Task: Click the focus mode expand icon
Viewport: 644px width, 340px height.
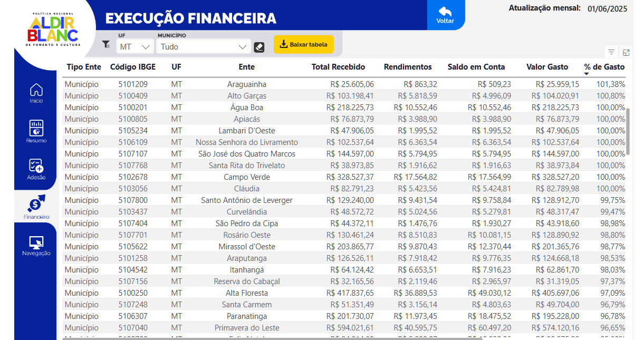Action: coord(626,52)
